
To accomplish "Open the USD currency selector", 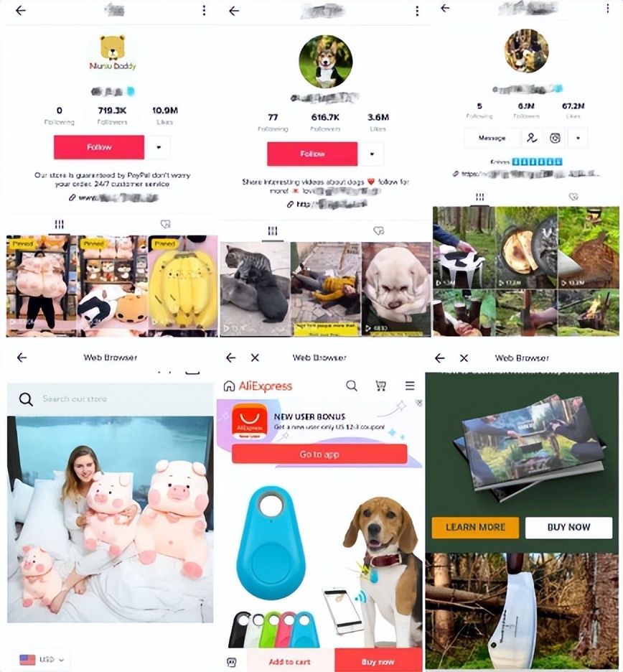I will pos(42,660).
